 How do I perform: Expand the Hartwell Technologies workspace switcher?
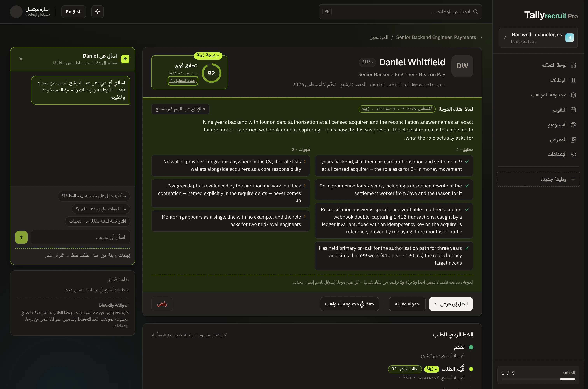[538, 38]
